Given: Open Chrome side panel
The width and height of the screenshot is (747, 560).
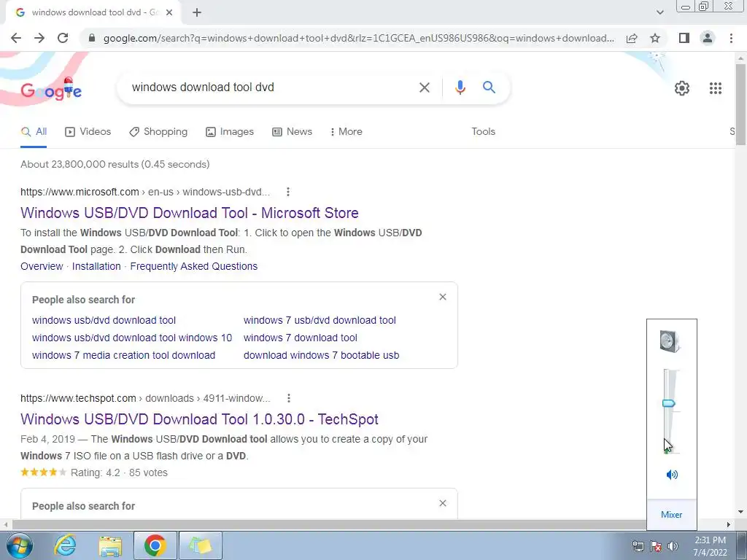Looking at the screenshot, I should [x=684, y=38].
